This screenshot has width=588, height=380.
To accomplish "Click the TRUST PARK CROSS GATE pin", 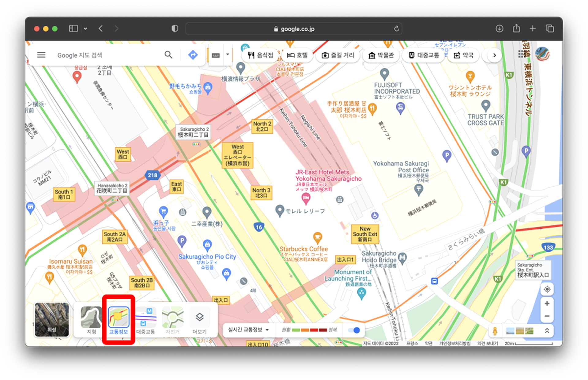I will [x=486, y=106].
